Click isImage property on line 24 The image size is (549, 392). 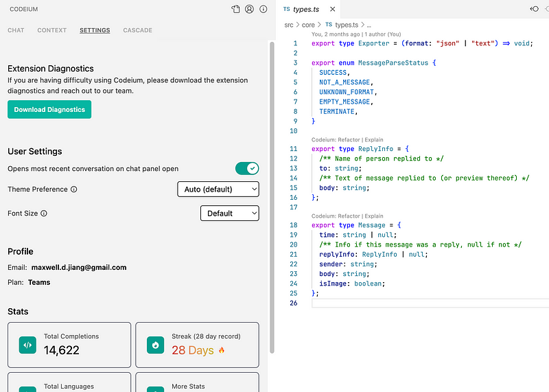point(333,284)
